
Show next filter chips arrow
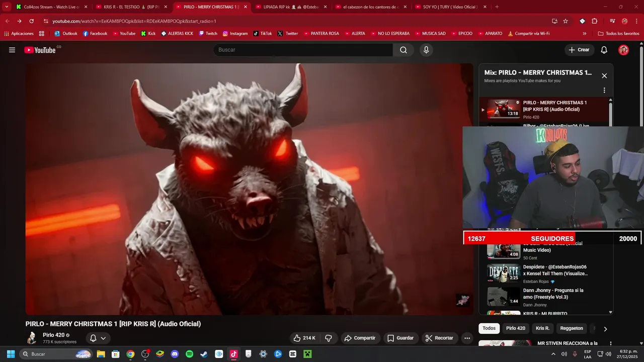(605, 329)
